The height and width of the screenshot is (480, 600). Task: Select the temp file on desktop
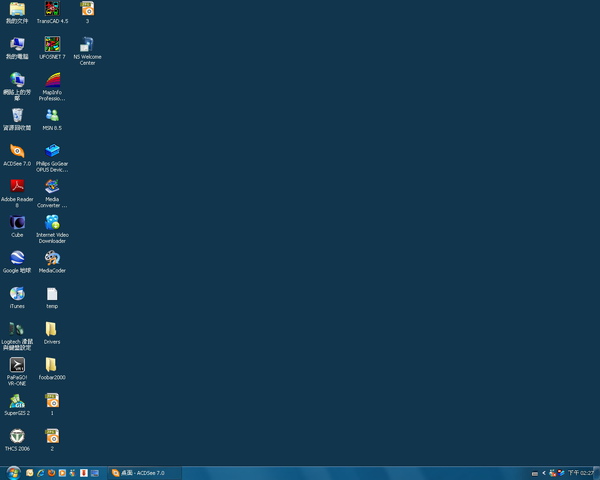point(52,298)
